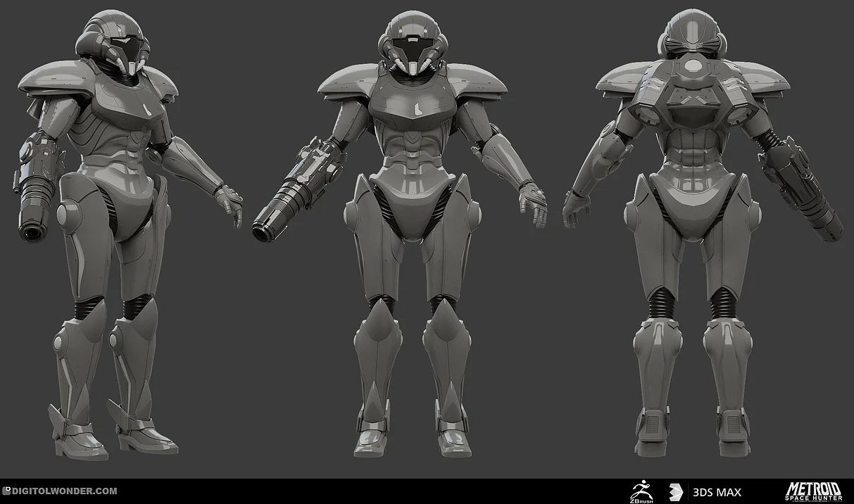Click the Metroid Space Hunter logo
Image resolution: width=854 pixels, height=504 pixels.
813,491
